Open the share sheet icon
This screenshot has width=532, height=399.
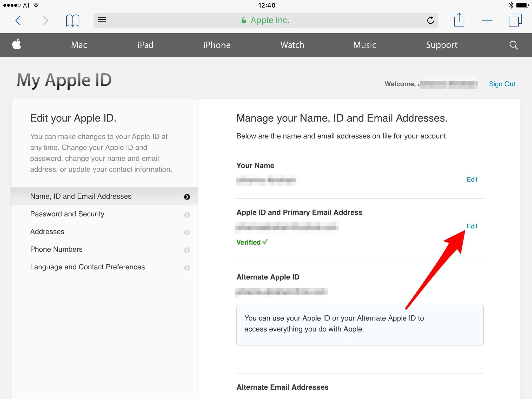[x=459, y=20]
